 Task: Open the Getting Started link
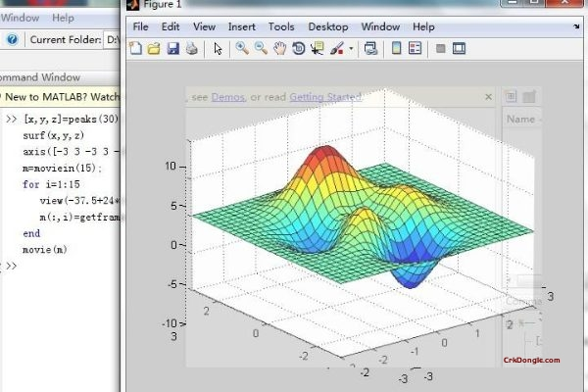pyautogui.click(x=325, y=97)
